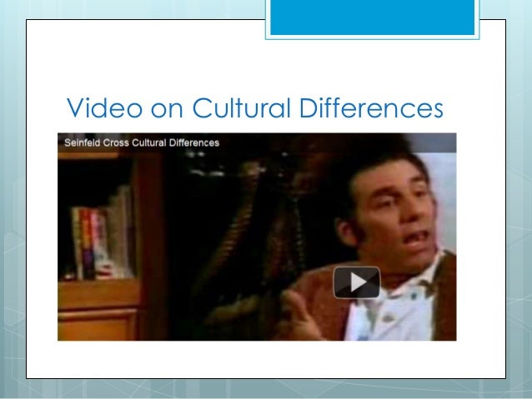Click the white triangle inside the play icon
The width and height of the screenshot is (532, 399).
[x=359, y=282]
